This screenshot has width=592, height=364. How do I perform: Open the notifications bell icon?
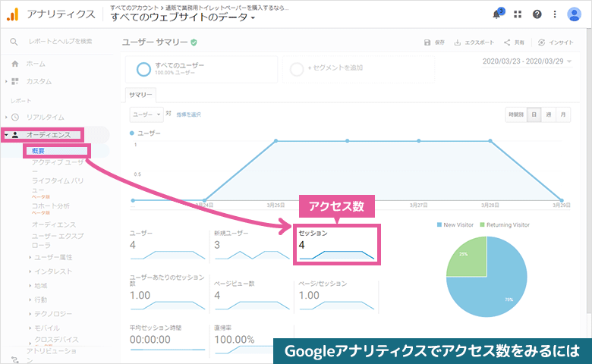coord(498,14)
